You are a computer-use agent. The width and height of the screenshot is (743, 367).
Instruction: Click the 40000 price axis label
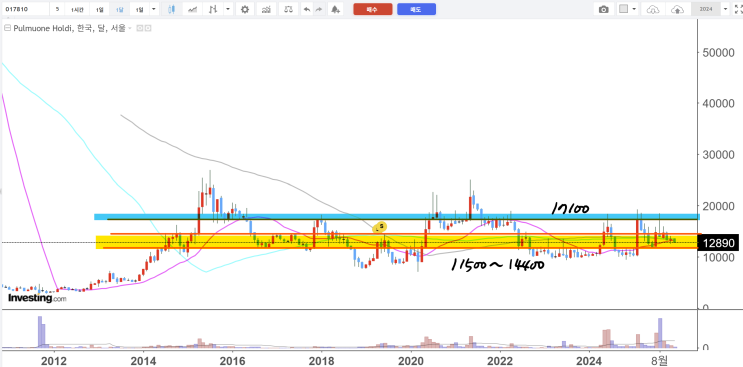pos(718,104)
